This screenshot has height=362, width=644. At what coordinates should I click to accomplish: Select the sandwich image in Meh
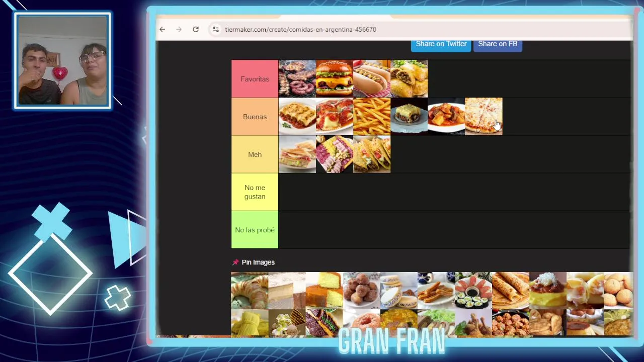(x=297, y=154)
